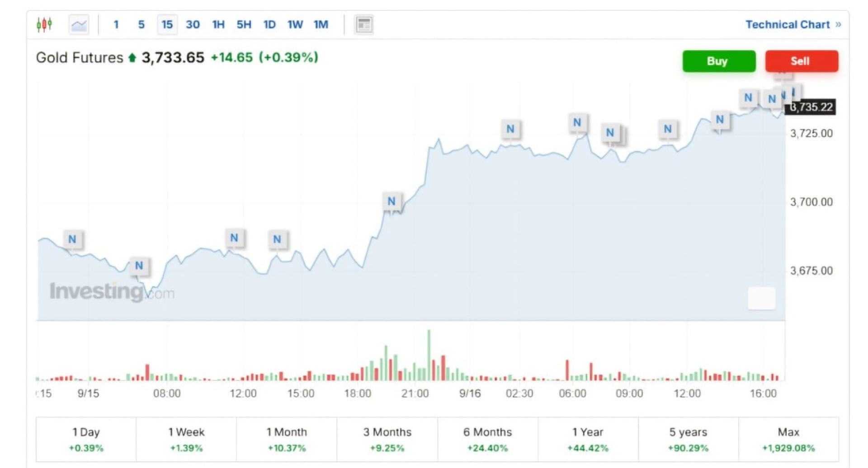Show the Max range performance
Image resolution: width=868 pixels, height=468 pixels.
pos(788,439)
